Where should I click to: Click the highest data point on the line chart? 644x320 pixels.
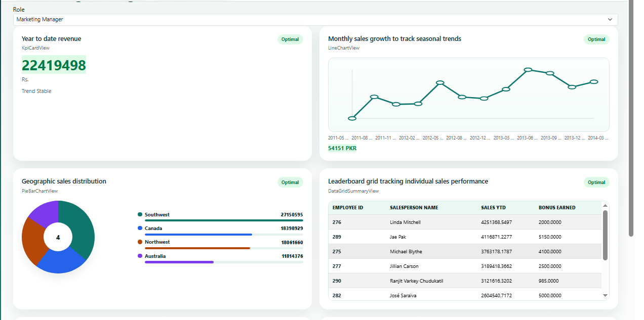(528, 70)
